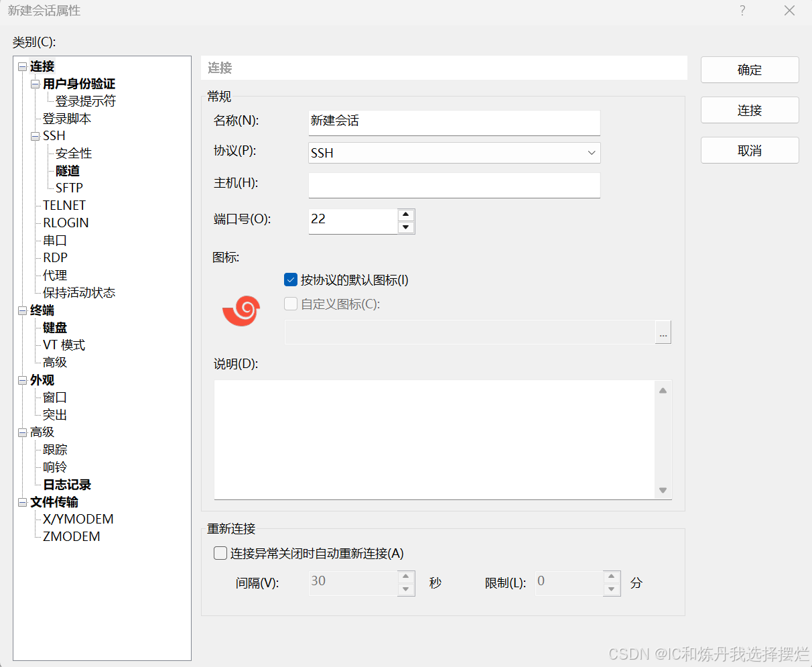Click the custom icon path field

[470, 332]
